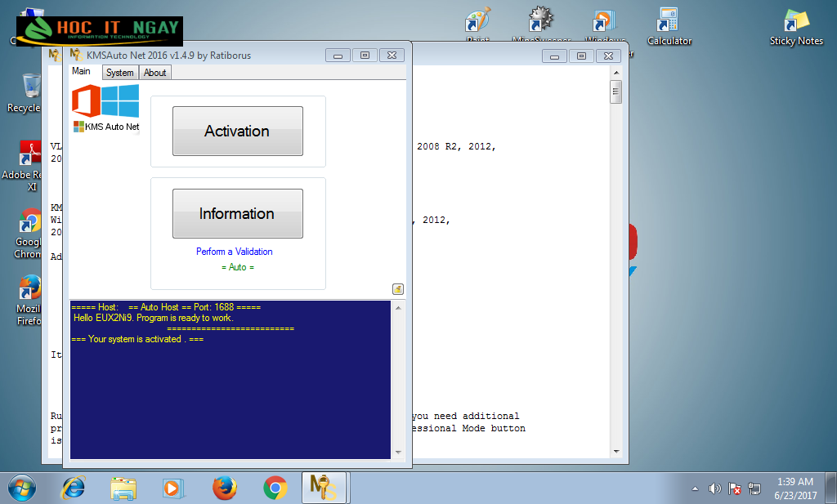
Task: Click the taskbar clock showing 1:39 AM
Action: point(795,488)
